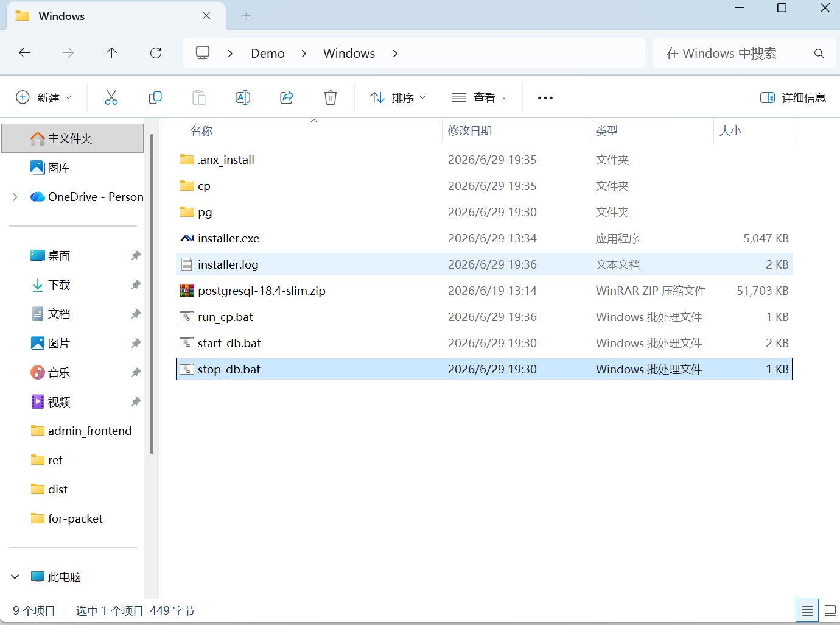Click the .anx_install folder icon
This screenshot has width=840, height=625.
click(x=187, y=160)
